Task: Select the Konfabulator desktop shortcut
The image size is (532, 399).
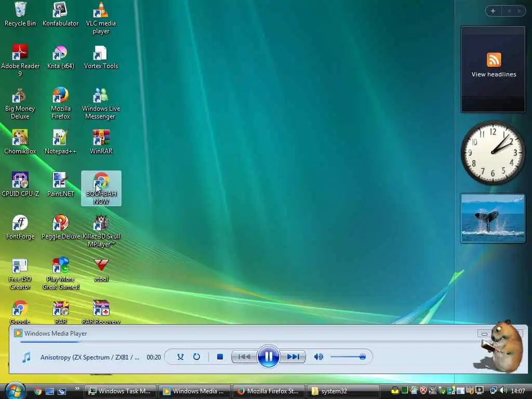Action: point(60,14)
